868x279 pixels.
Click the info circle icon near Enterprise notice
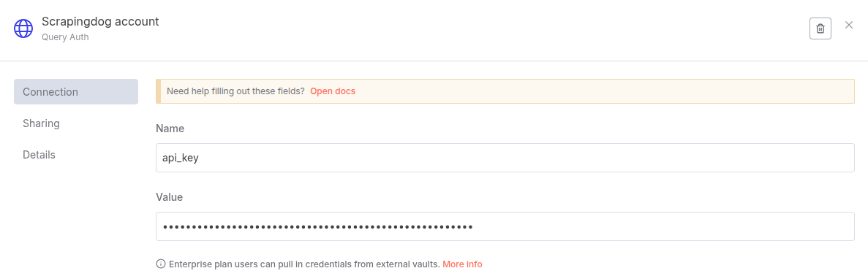click(161, 264)
